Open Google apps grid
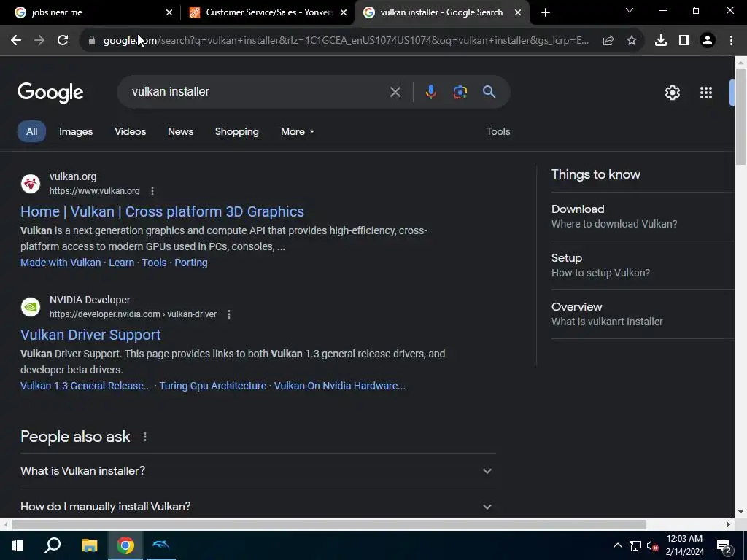 tap(706, 93)
